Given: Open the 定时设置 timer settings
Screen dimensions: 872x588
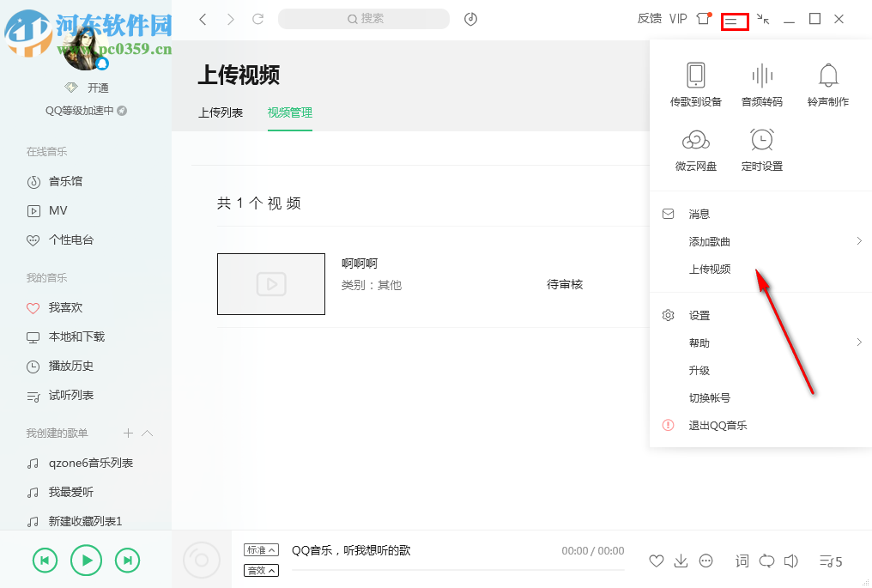Looking at the screenshot, I should (x=761, y=150).
